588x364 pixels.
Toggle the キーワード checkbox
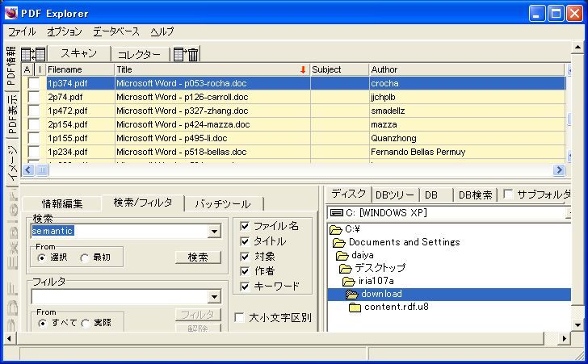pos(245,287)
